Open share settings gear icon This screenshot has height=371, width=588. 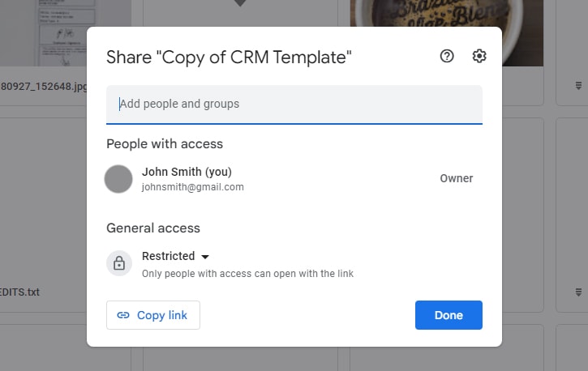click(479, 56)
